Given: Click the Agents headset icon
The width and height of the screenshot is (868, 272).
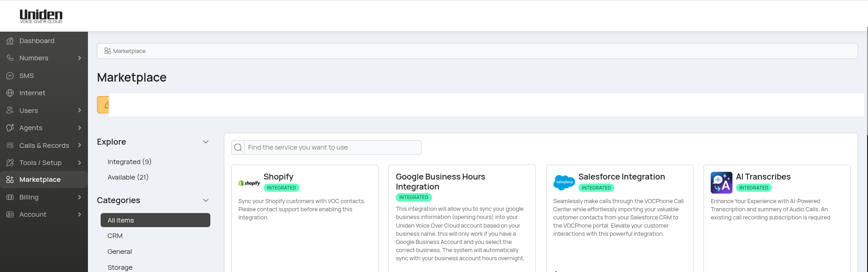Looking at the screenshot, I should [10, 128].
